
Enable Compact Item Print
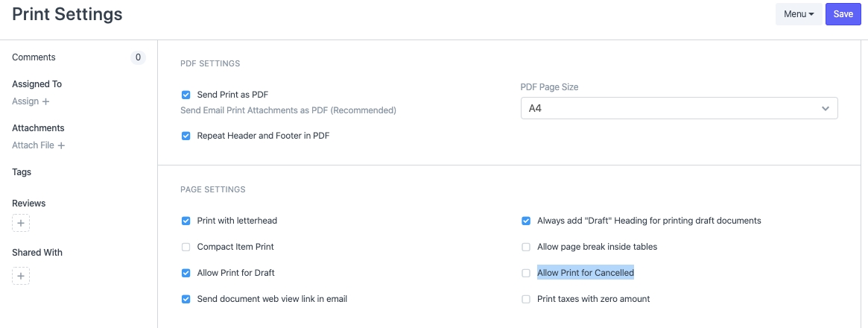[x=186, y=247]
